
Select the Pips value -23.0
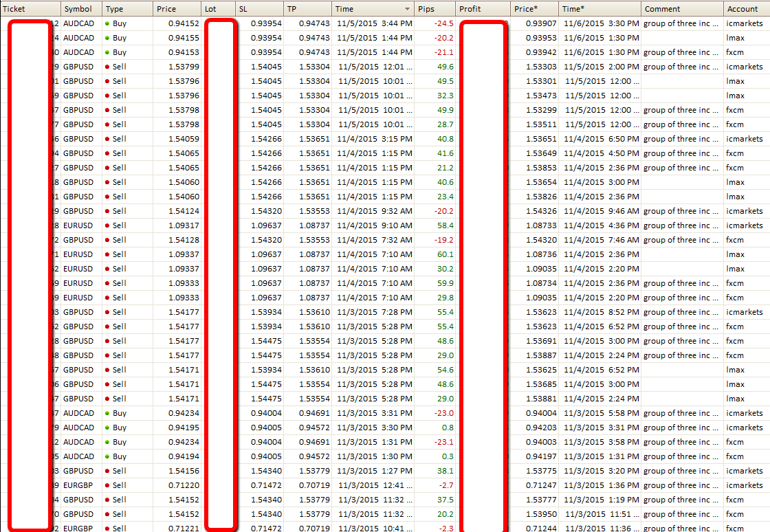click(444, 413)
